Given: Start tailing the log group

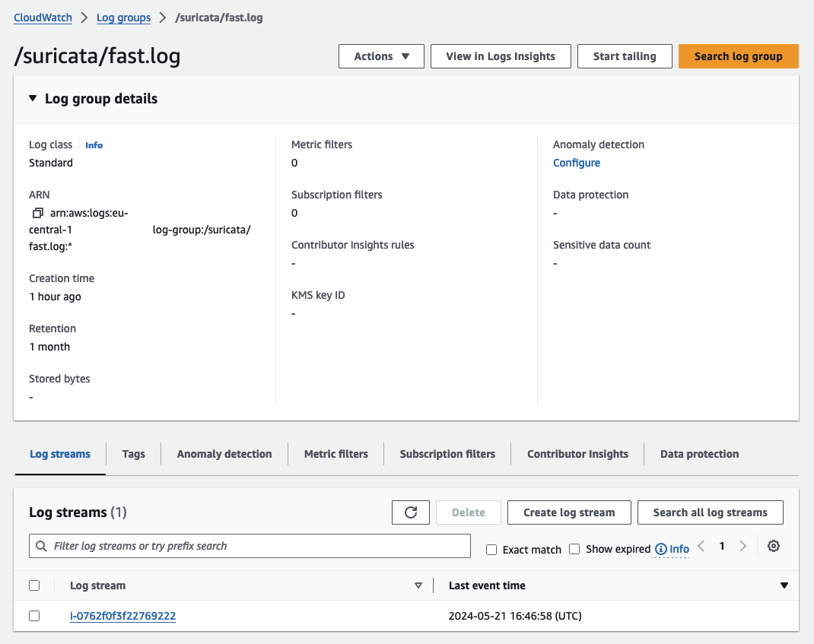Looking at the screenshot, I should pos(624,56).
